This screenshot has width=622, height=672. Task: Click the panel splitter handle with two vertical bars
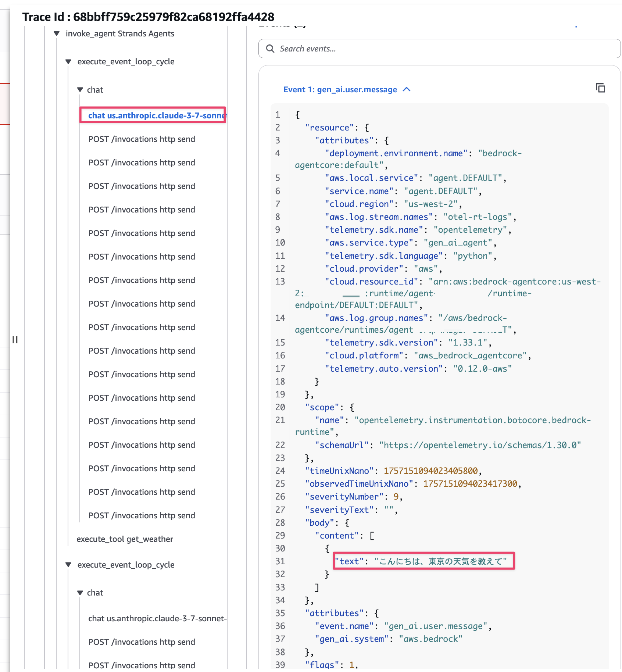coord(15,339)
